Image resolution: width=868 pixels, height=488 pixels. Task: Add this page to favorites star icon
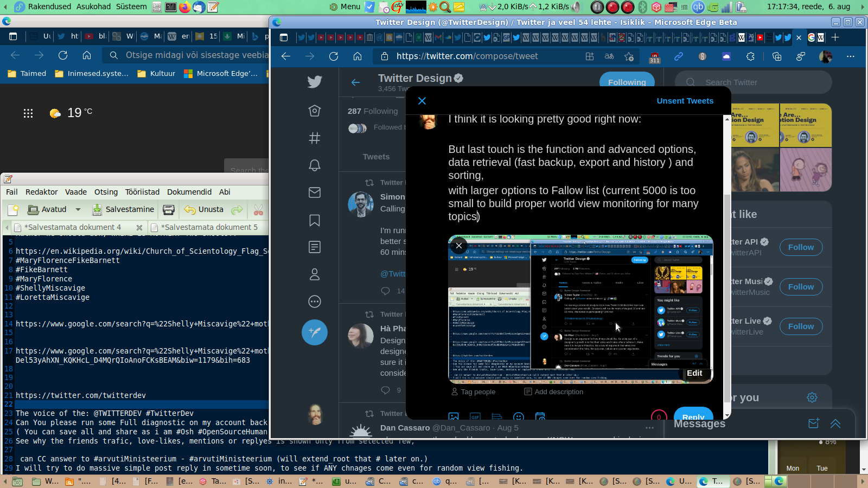click(629, 56)
